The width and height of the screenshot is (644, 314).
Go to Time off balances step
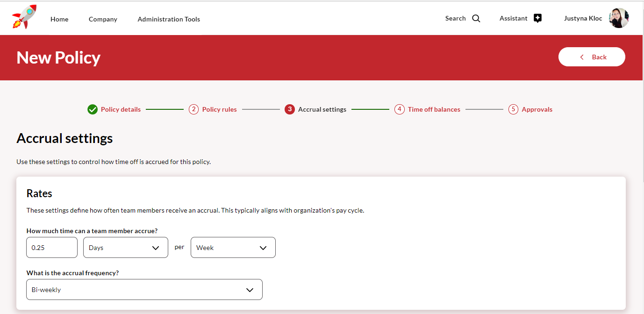point(434,109)
